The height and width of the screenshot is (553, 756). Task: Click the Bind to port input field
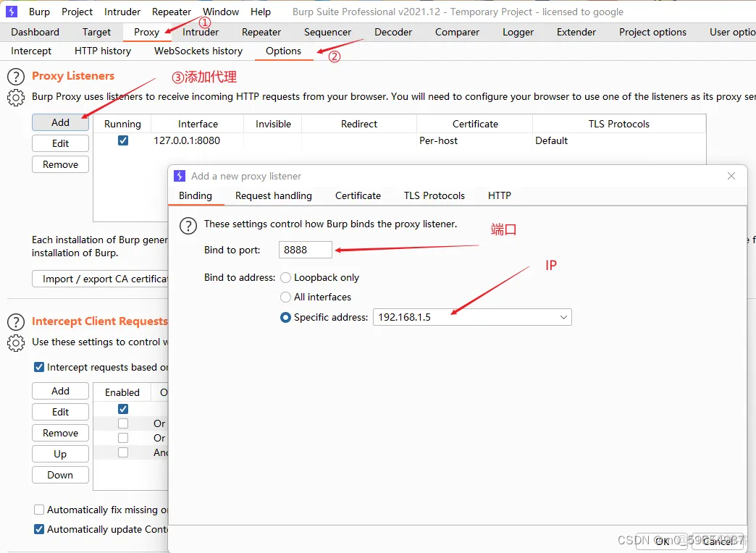coord(305,250)
